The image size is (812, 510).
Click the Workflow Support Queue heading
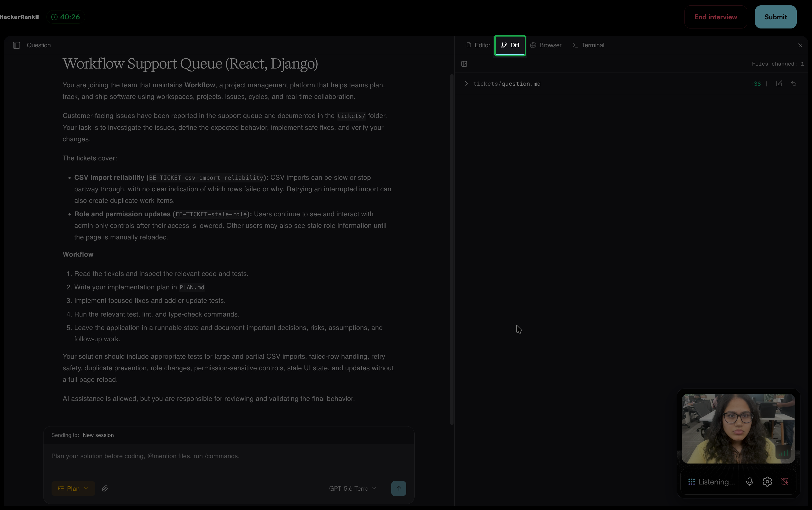click(190, 64)
